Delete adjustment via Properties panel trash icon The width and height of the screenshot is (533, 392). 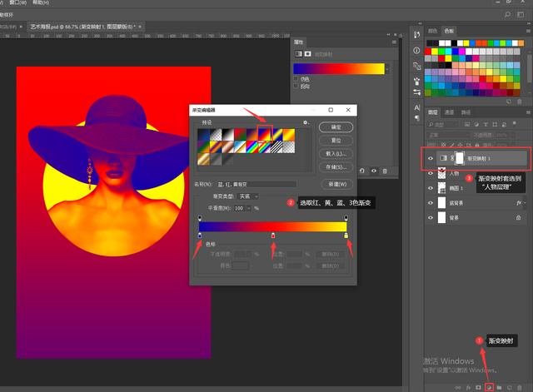coord(385,171)
